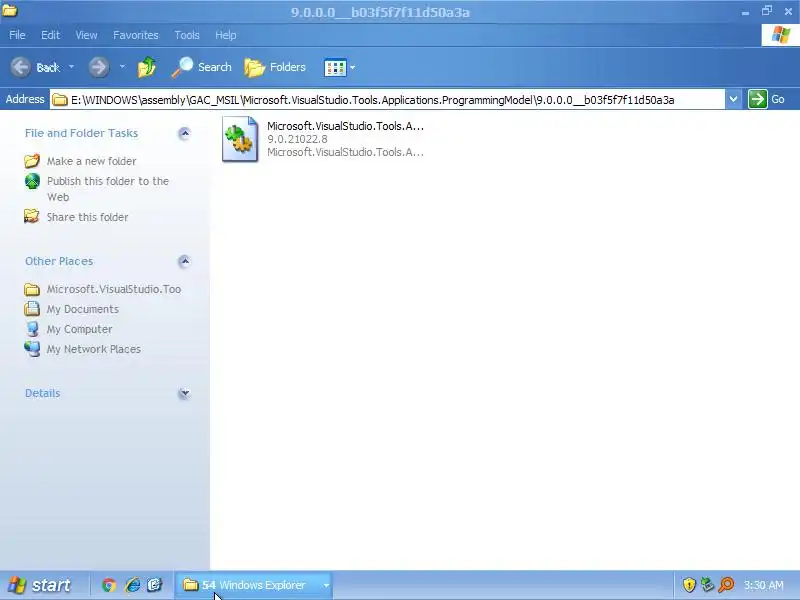800x600 pixels.
Task: Select the Microsoft.VisualStudio.Tools.A... assembly file icon
Action: (240, 139)
